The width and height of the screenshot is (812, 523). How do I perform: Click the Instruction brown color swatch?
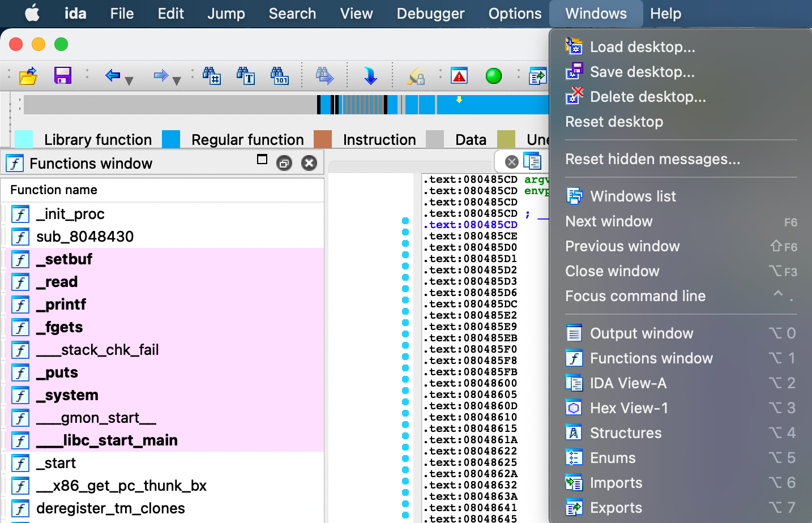pos(323,139)
